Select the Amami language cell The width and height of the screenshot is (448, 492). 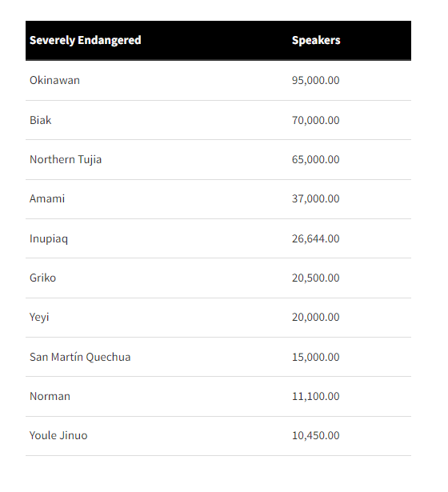point(47,199)
